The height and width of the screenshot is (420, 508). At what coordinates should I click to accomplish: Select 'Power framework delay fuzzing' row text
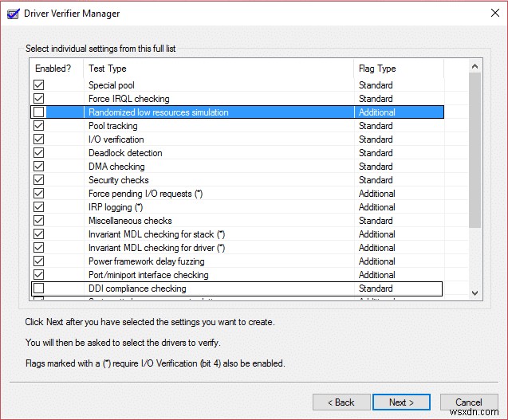pyautogui.click(x=147, y=261)
